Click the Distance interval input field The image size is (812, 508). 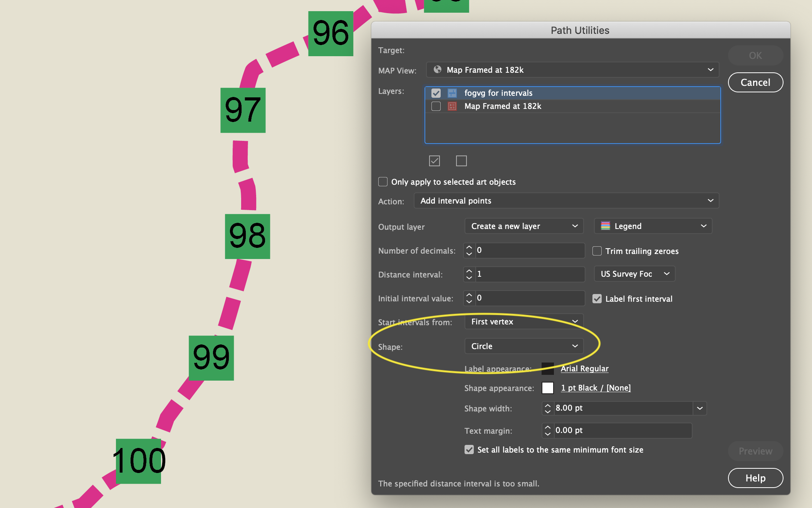530,274
